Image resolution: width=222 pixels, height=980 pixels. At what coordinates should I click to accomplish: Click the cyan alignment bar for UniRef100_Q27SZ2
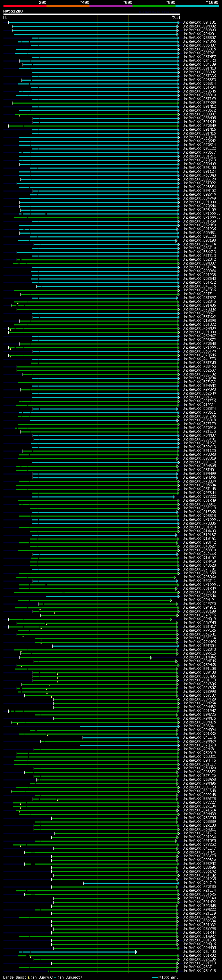pyautogui.click(x=103, y=496)
